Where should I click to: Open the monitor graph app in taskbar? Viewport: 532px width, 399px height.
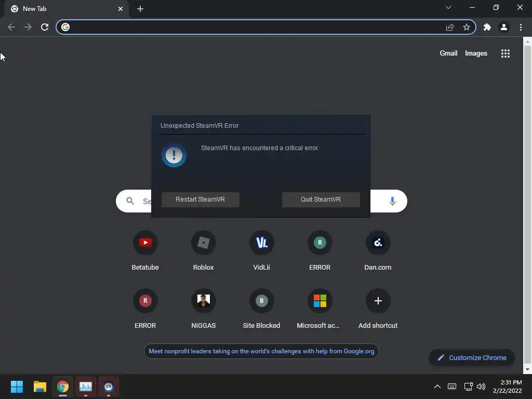tap(86, 387)
